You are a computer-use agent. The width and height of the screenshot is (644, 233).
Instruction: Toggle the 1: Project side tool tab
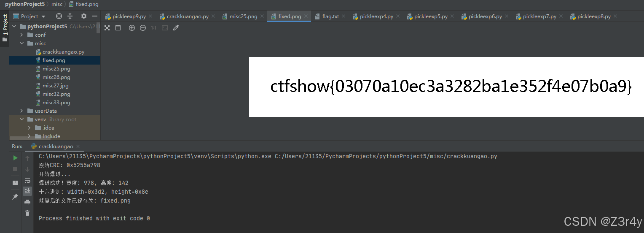[5, 28]
